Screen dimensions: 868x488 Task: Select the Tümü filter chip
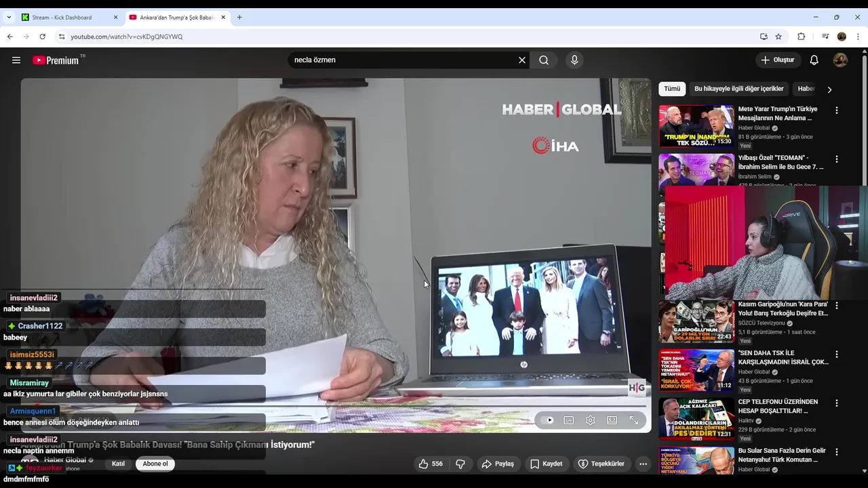(x=672, y=89)
